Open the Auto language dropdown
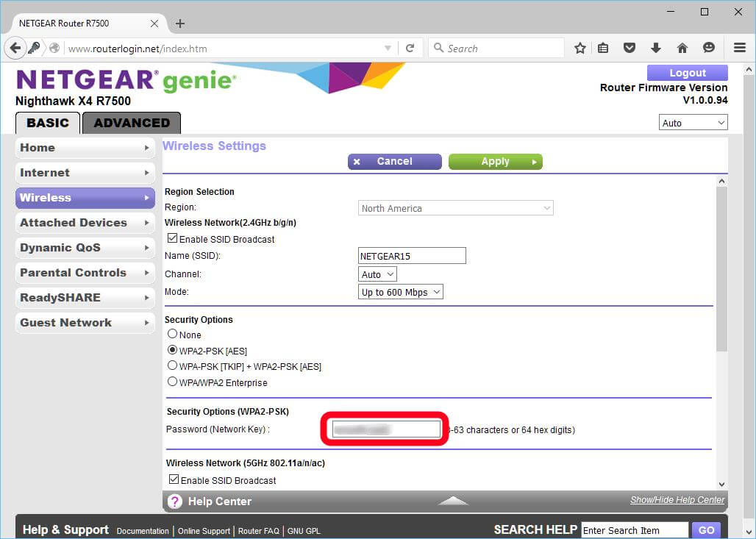756x539 pixels. [x=693, y=123]
